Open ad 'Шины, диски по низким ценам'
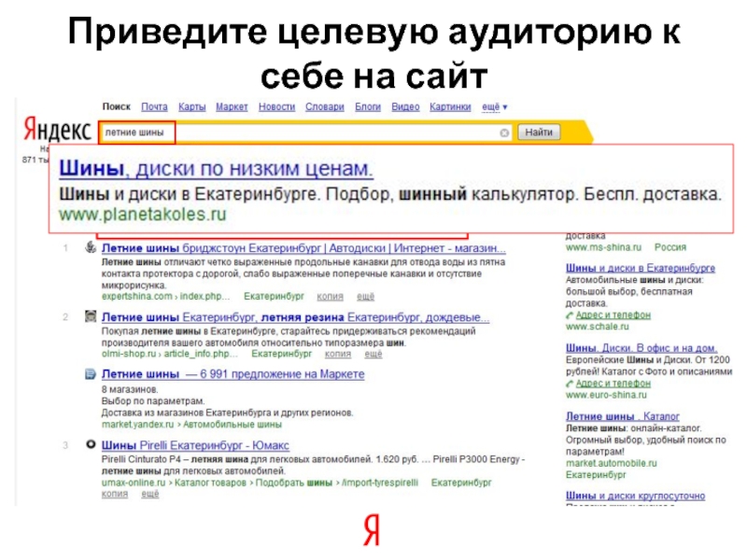 [216, 169]
